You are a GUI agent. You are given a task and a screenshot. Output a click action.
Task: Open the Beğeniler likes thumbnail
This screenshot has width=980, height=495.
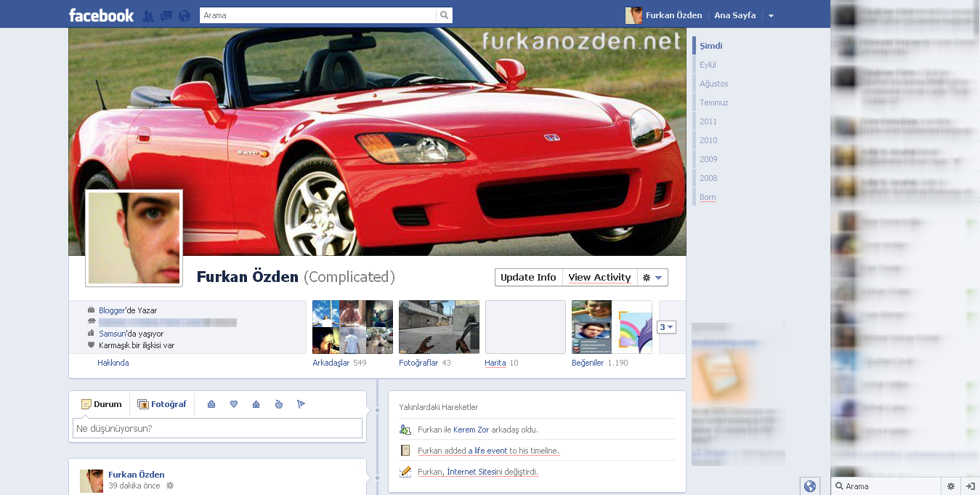click(x=612, y=327)
